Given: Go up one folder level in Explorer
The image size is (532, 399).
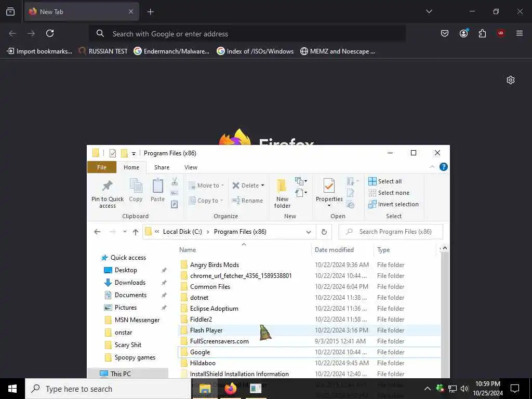Looking at the screenshot, I should (136, 232).
